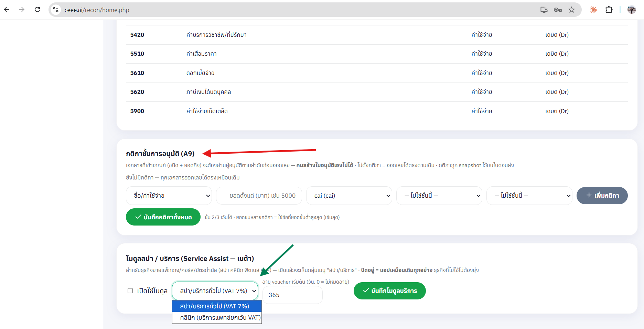Image resolution: width=644 pixels, height=329 pixels.
Task: Reload the page with refresh icon
Action: (37, 10)
